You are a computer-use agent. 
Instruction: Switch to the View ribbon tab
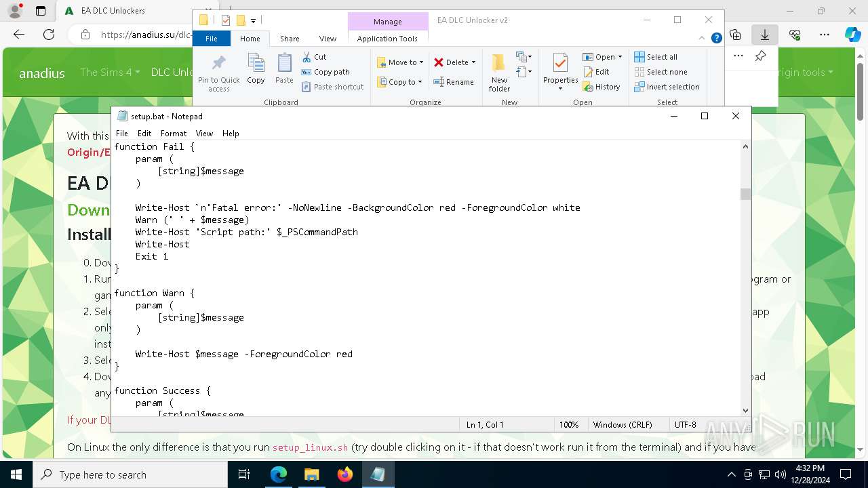(328, 39)
